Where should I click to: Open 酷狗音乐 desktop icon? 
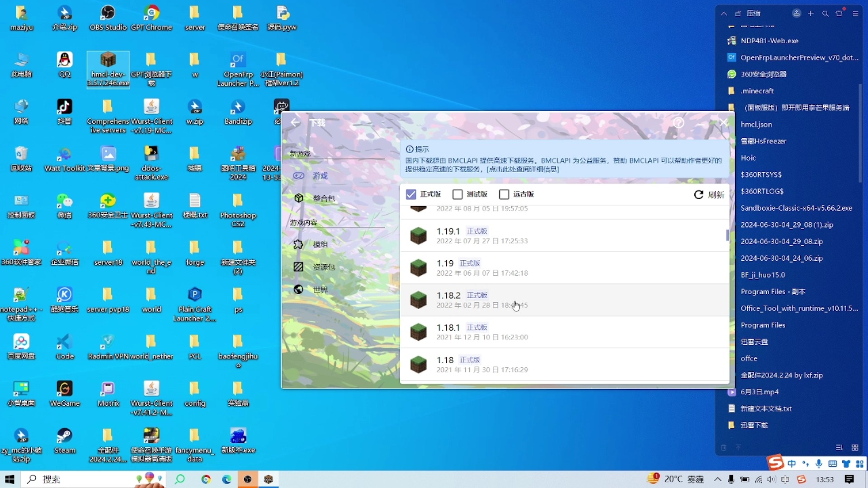click(x=65, y=300)
